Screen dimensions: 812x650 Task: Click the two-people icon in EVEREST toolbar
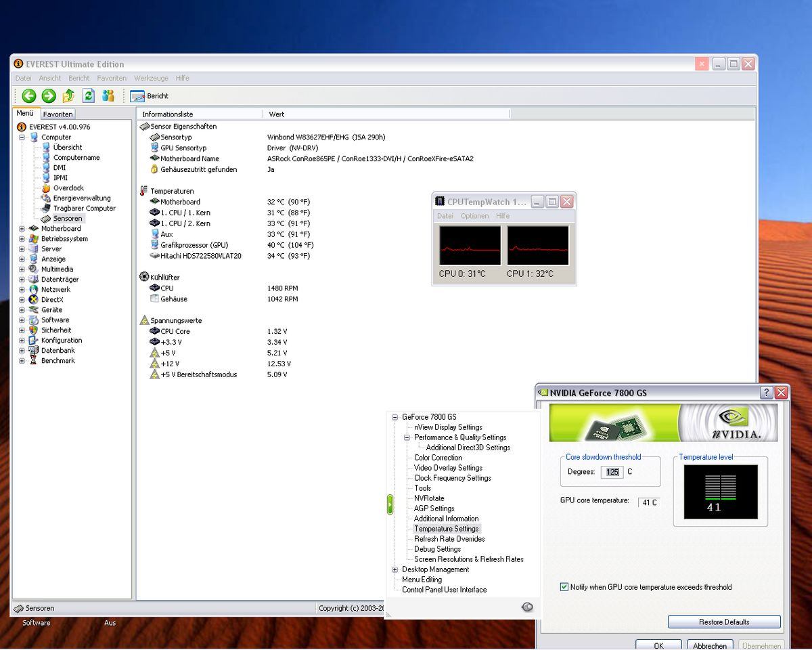(x=108, y=96)
